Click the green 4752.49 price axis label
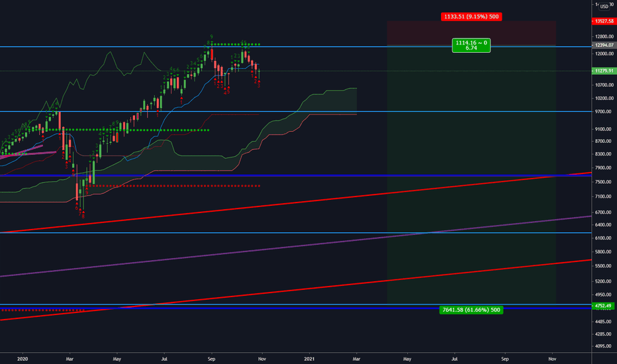 point(603,305)
